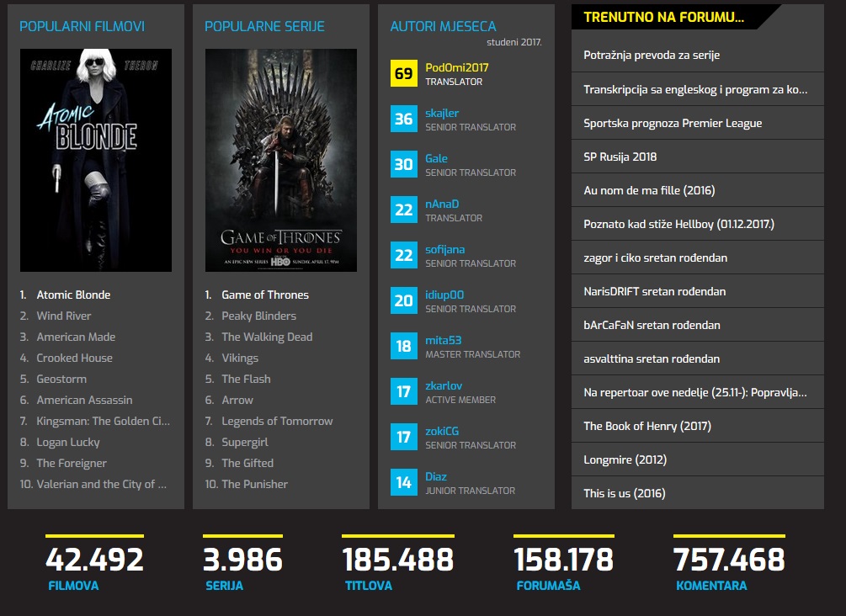Select Peaky Blinders in popular series

click(x=258, y=316)
